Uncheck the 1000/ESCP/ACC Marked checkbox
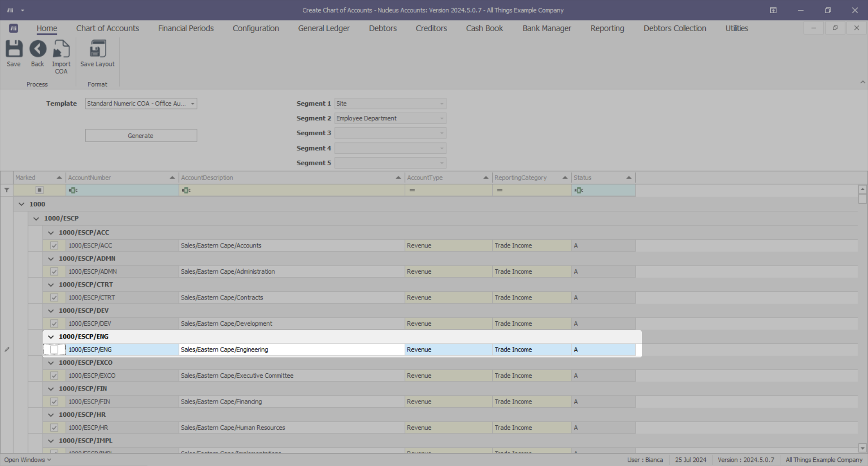 (54, 246)
